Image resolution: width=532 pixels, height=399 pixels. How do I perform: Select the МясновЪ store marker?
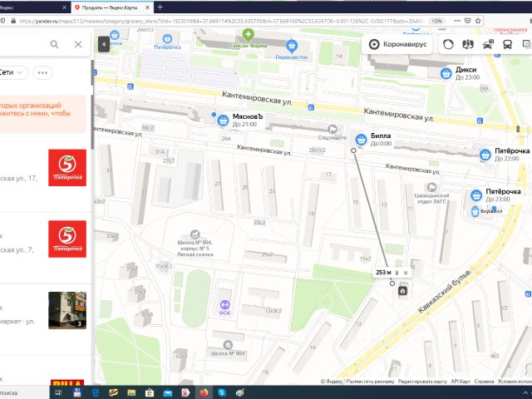223,121
